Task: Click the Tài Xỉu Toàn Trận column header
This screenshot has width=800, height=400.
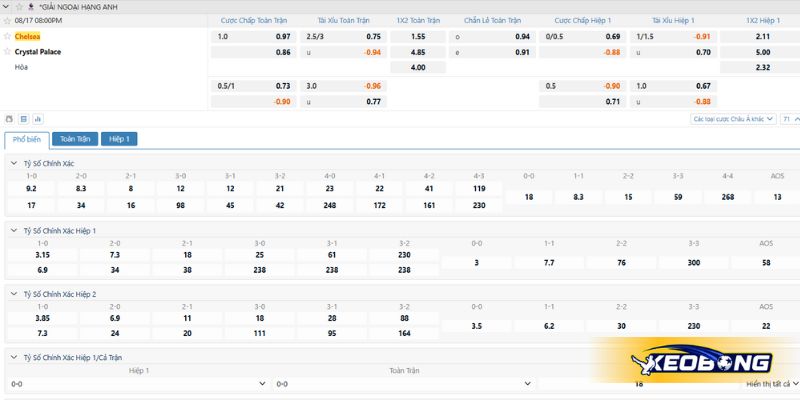Action: 343,21
